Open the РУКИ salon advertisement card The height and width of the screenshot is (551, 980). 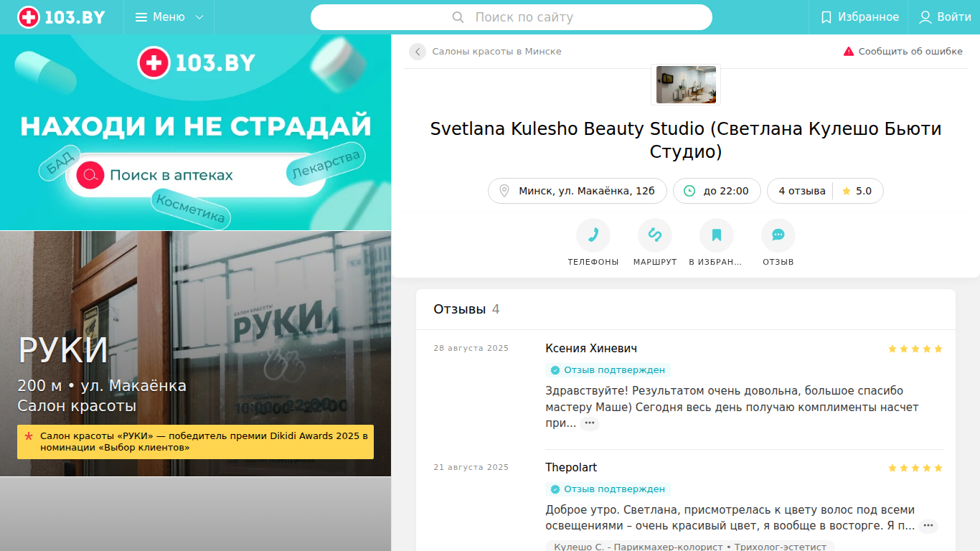tap(196, 354)
